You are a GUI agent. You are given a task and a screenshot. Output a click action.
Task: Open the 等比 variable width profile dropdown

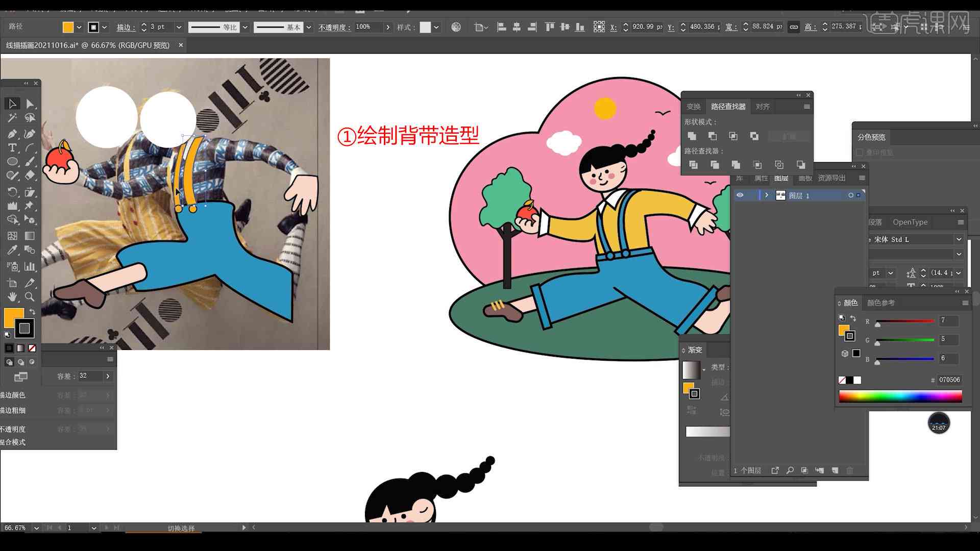245,27
